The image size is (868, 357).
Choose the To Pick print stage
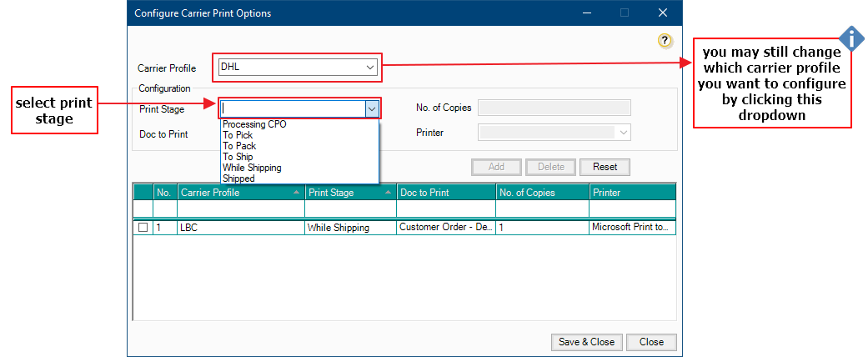tap(238, 135)
